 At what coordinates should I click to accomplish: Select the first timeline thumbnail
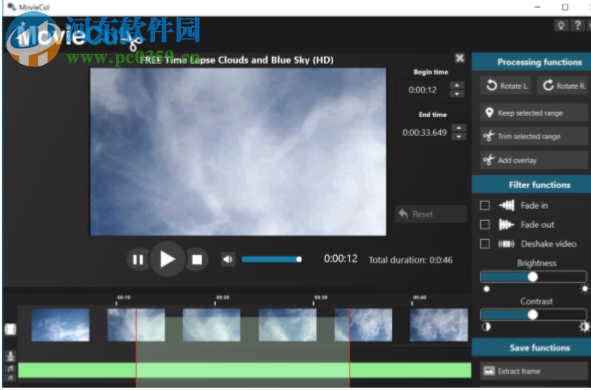click(x=60, y=325)
